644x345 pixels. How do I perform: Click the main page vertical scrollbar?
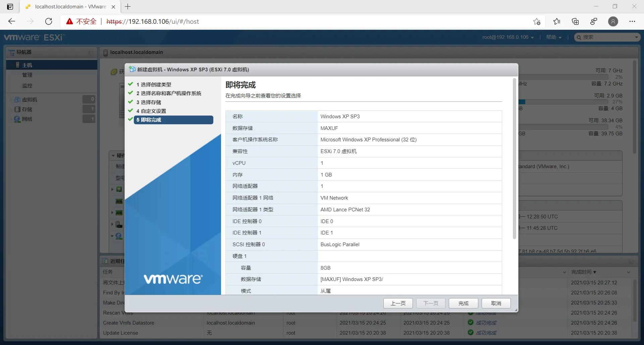click(634, 107)
